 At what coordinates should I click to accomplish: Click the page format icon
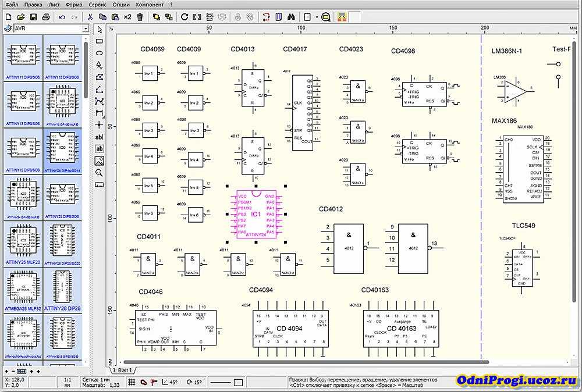click(307, 17)
